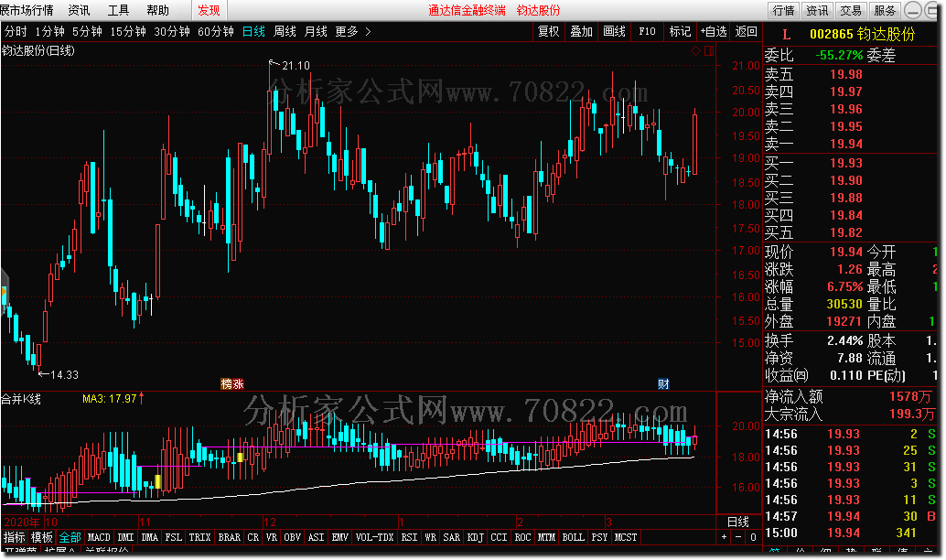Open the 帮助 menu

click(158, 10)
